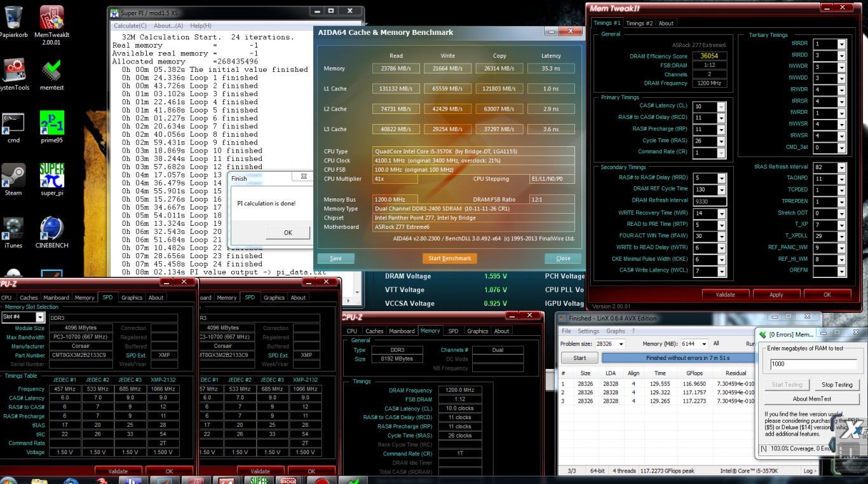Click Start Benchmark in AIDA64
The height and width of the screenshot is (484, 868).
449,258
